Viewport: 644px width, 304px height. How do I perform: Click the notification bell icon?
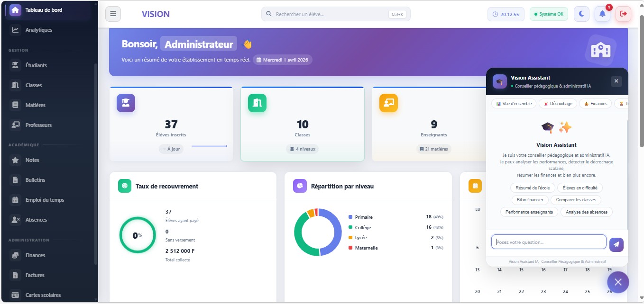(602, 14)
